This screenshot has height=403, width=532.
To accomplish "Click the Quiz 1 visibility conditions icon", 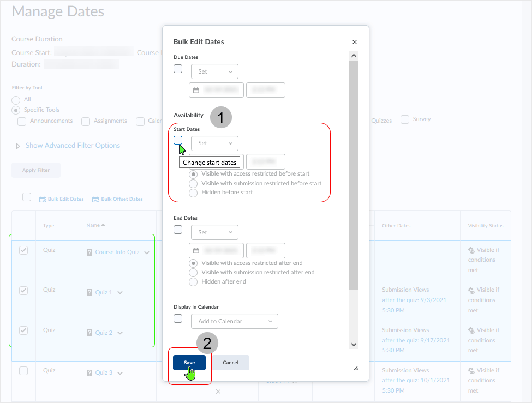I will click(471, 290).
